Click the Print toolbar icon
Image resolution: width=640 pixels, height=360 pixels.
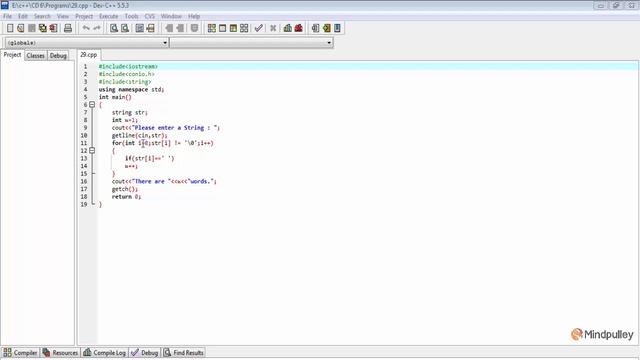[68, 28]
